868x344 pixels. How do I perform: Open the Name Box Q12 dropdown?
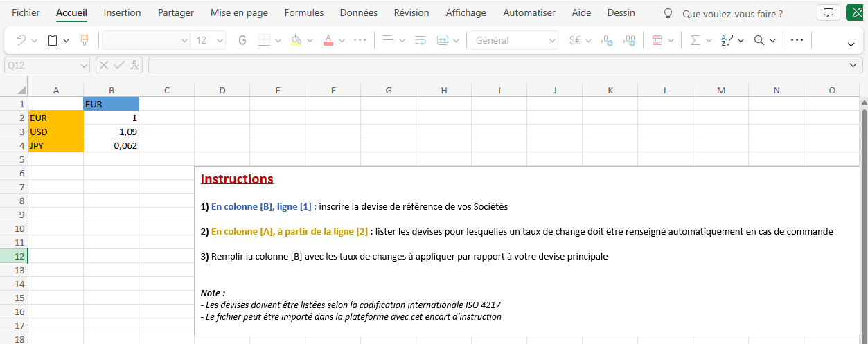(x=84, y=65)
